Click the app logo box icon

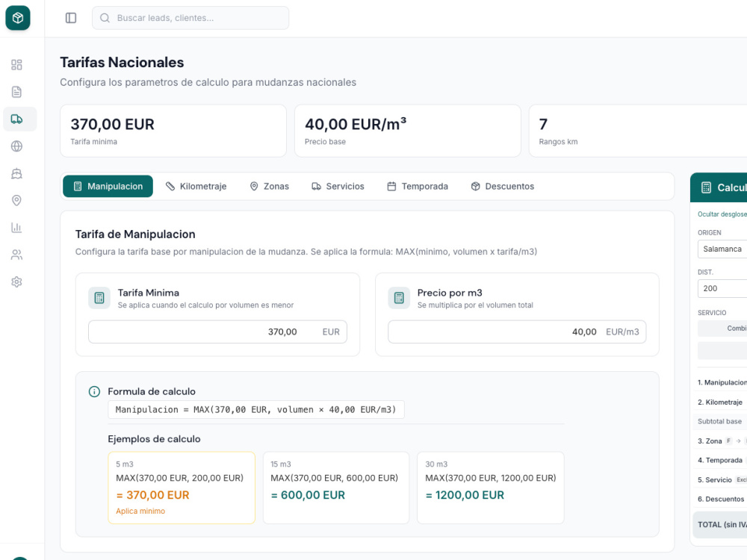(18, 18)
